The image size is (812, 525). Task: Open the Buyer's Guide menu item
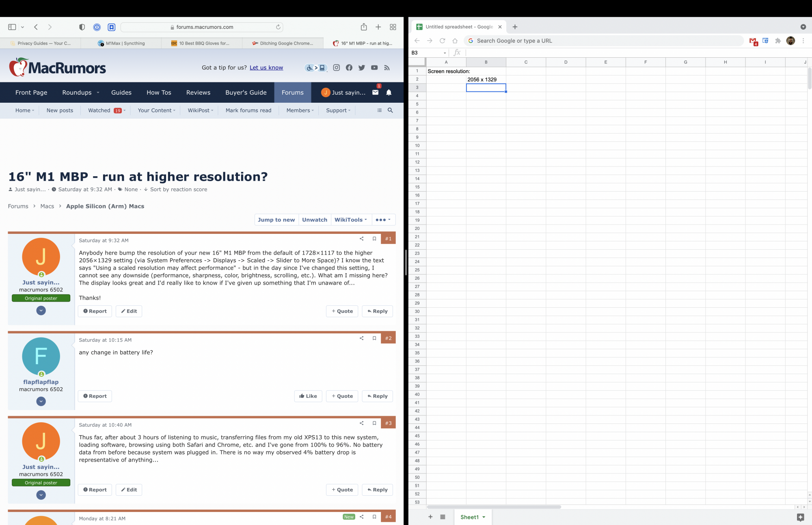point(246,93)
